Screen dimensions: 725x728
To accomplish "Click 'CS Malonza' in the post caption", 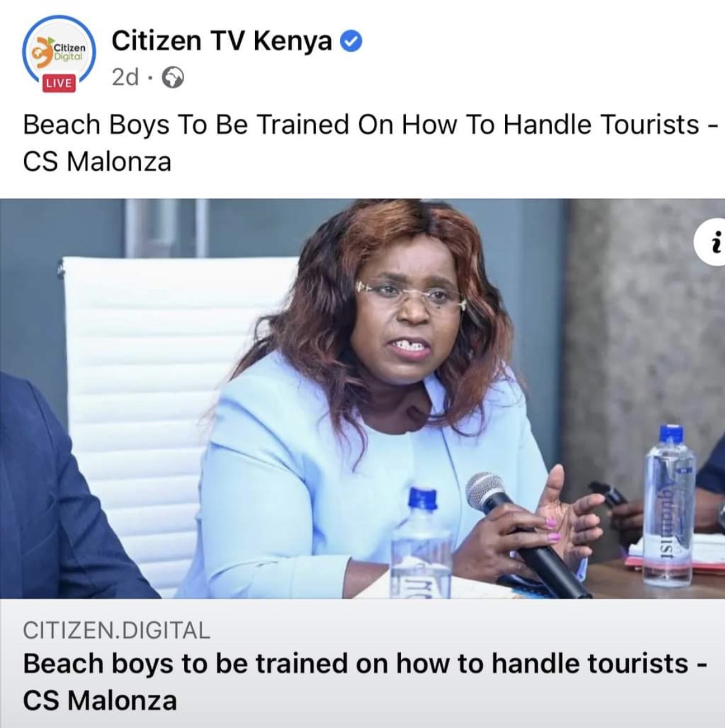I will [x=97, y=162].
